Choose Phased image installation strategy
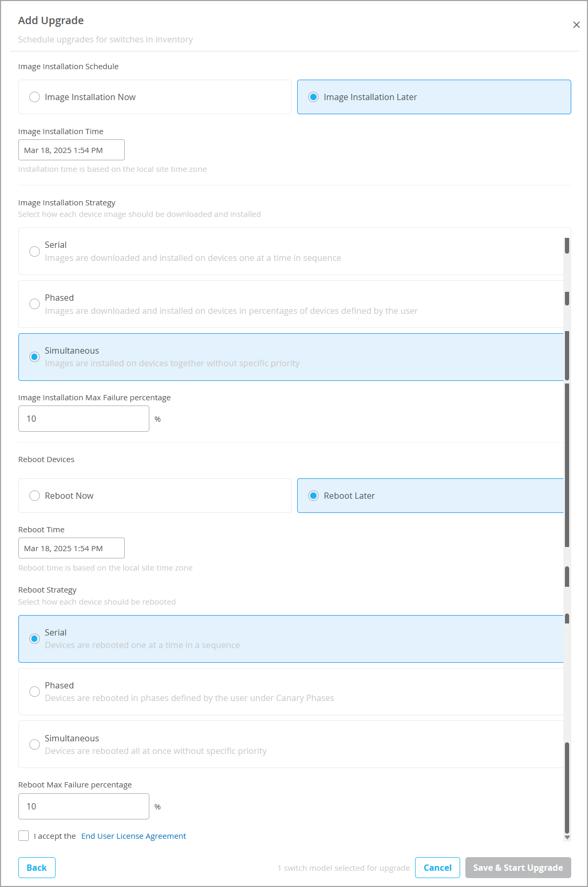 pos(35,304)
